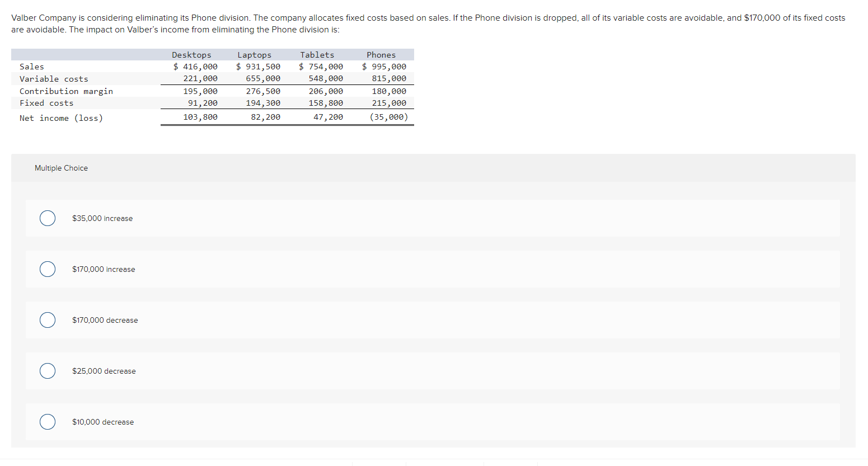Viewport: 868px width, 466px height.
Task: Click the Multiple Choice section header
Action: (61, 167)
